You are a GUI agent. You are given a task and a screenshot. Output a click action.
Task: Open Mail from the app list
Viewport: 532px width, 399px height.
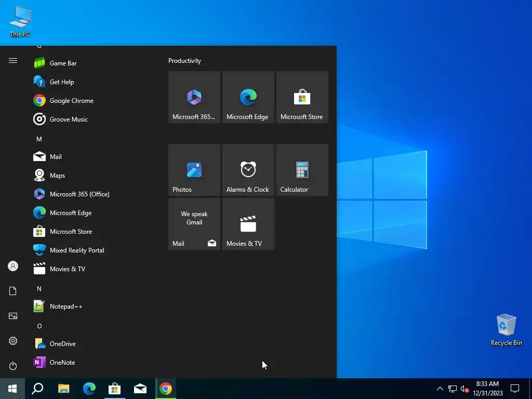click(91, 156)
